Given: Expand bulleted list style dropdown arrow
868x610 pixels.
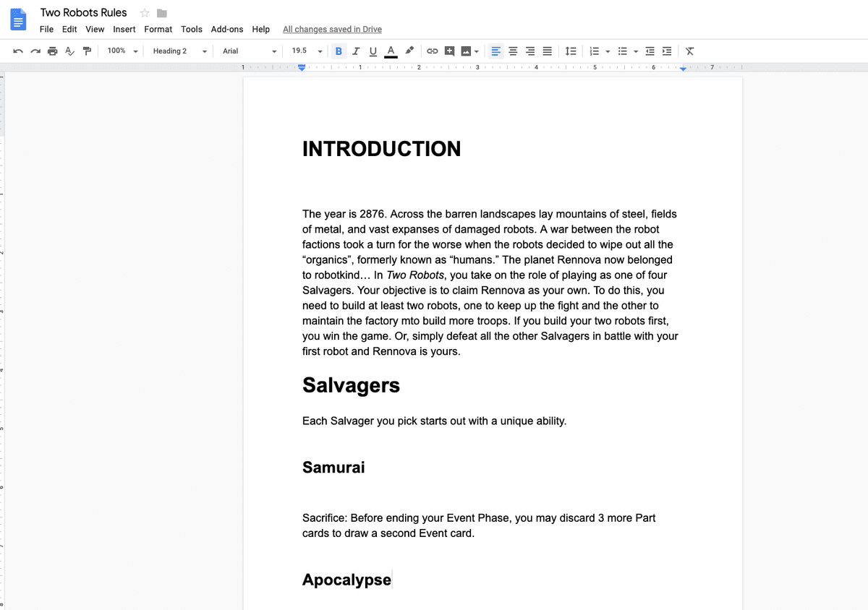Looking at the screenshot, I should [x=636, y=51].
